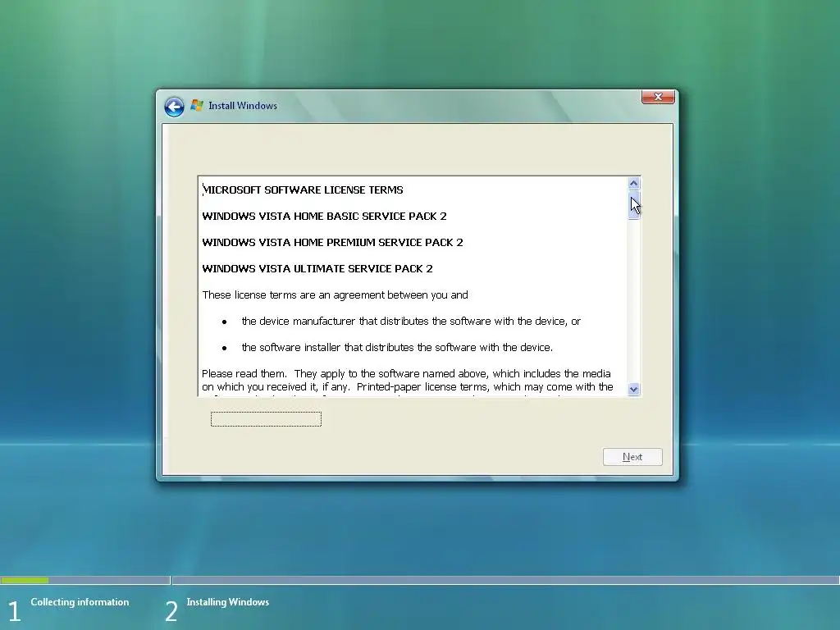Click the license scrollbar thumb
The height and width of the screenshot is (630, 840).
coord(634,205)
